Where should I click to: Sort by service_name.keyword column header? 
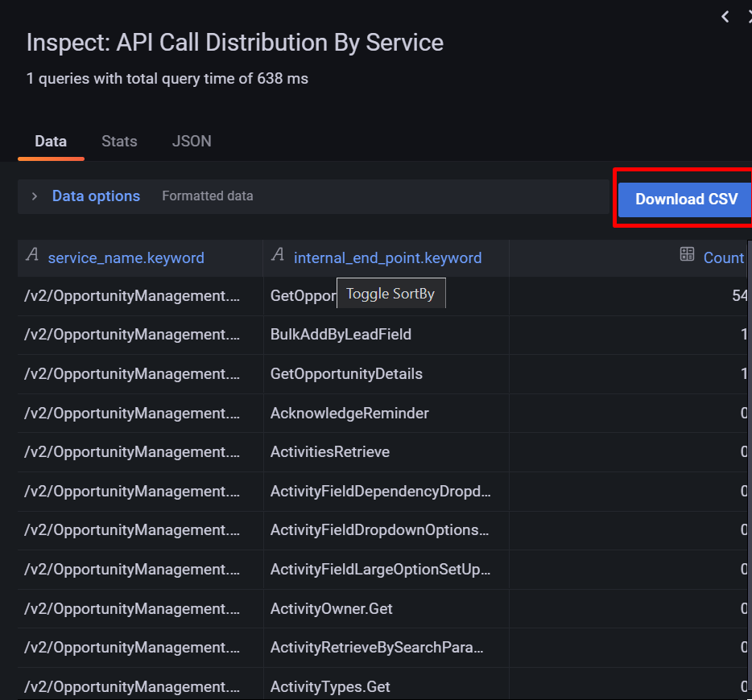coord(126,257)
